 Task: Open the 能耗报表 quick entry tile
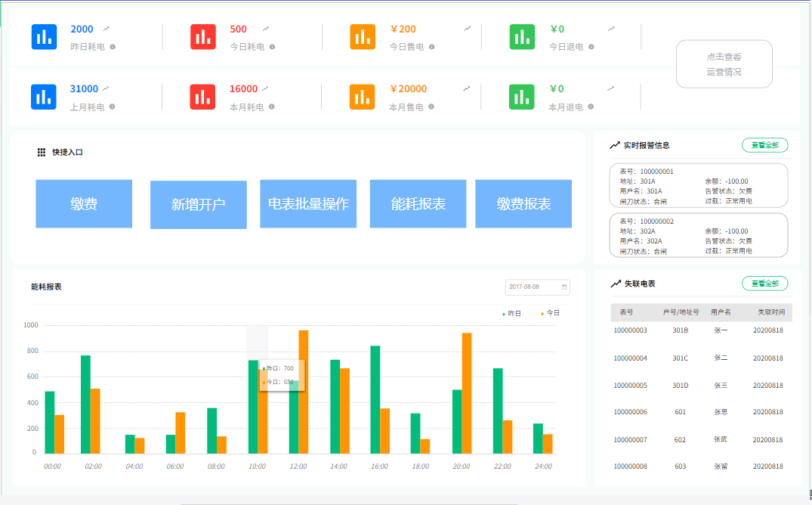point(418,204)
